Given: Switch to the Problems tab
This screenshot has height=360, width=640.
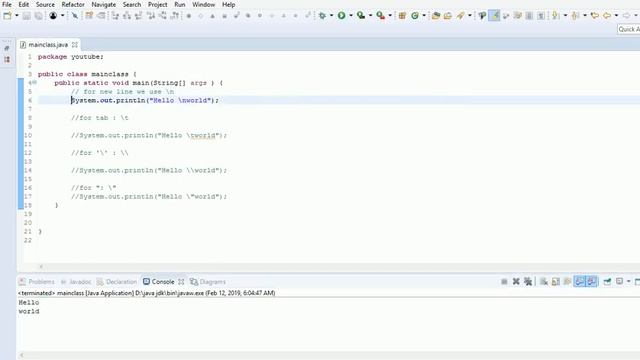Looking at the screenshot, I should coord(37,282).
